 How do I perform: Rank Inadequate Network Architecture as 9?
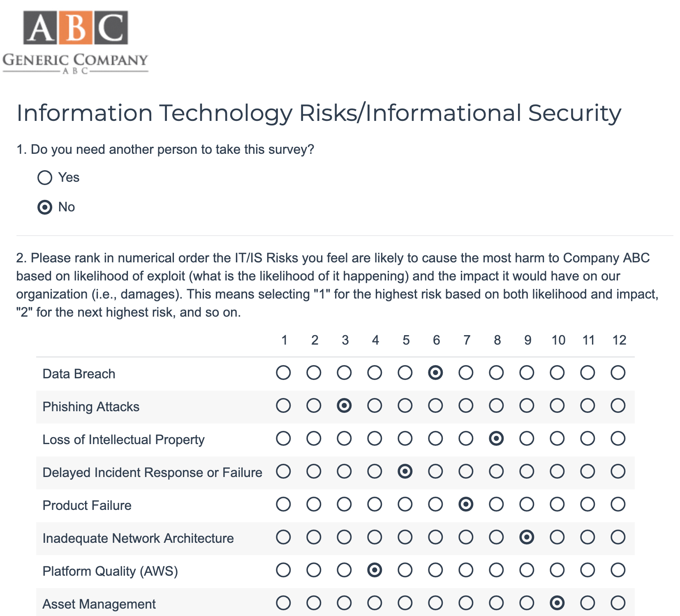527,537
